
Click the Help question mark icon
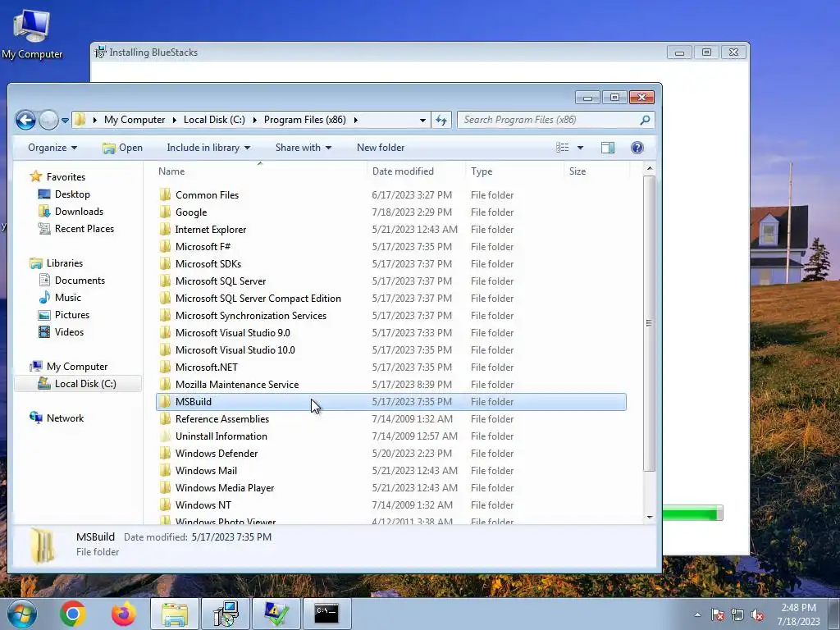pos(637,148)
